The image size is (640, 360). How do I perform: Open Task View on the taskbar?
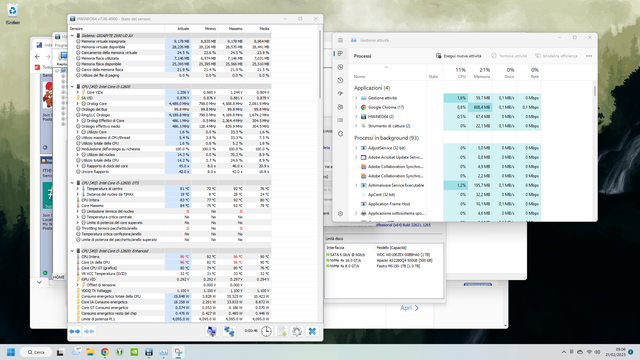[60, 352]
